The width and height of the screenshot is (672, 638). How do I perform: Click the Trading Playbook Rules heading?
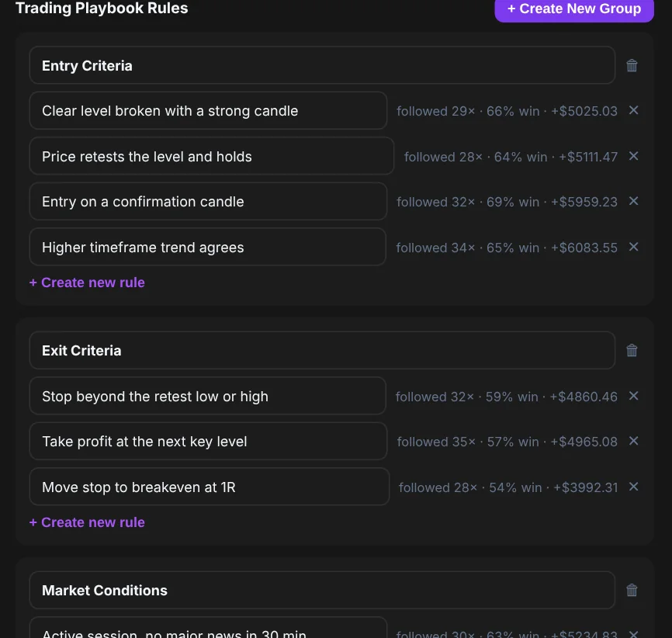pos(102,8)
